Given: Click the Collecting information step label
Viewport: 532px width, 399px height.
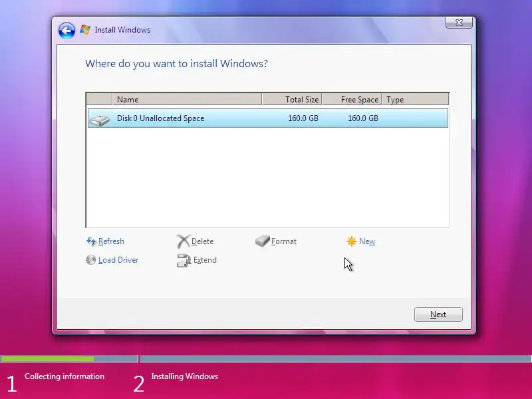Looking at the screenshot, I should click(65, 376).
